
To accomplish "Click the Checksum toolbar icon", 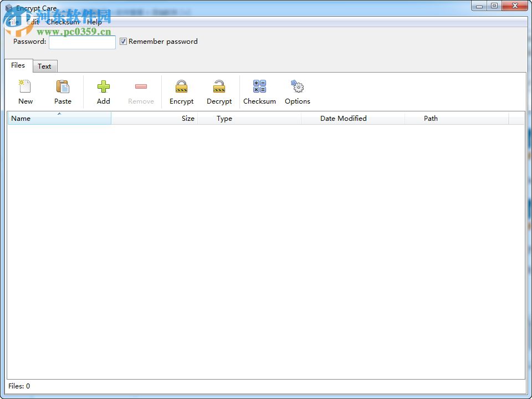I will (x=259, y=90).
